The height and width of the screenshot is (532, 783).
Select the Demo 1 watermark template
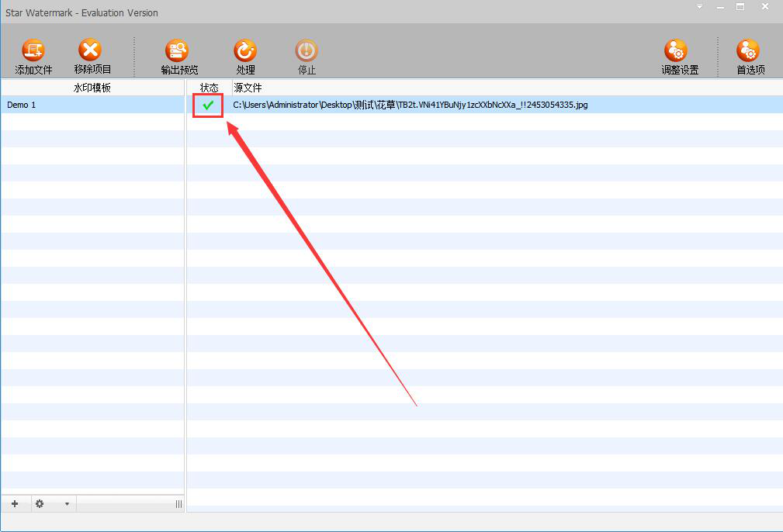point(92,105)
